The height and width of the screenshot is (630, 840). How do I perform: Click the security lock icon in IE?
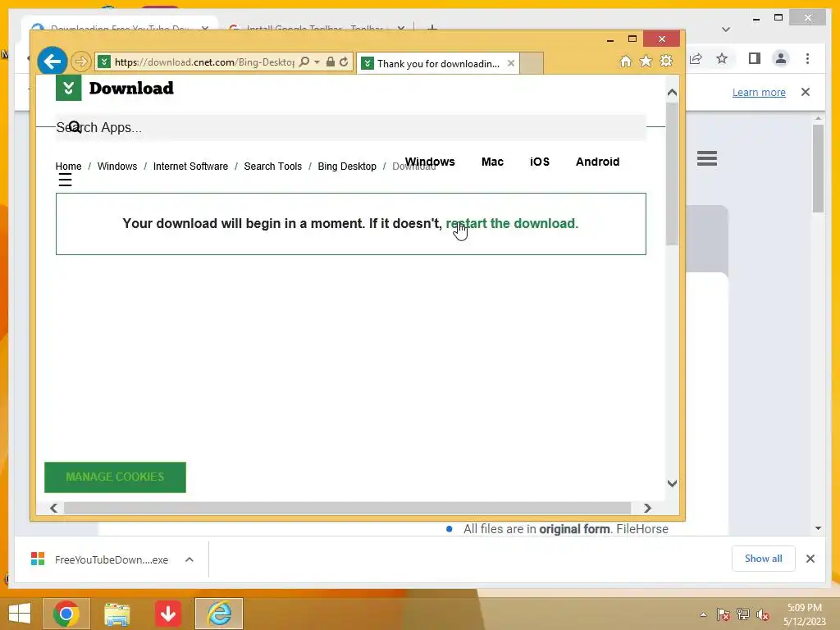[330, 62]
